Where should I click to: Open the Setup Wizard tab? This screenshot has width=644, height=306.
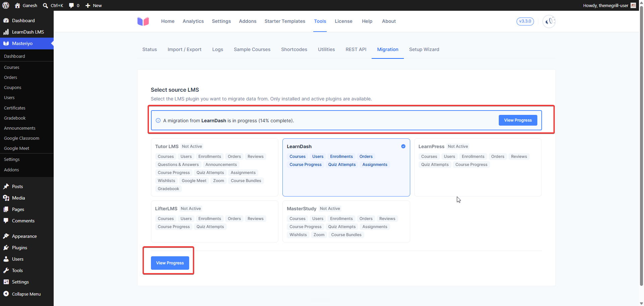424,49
